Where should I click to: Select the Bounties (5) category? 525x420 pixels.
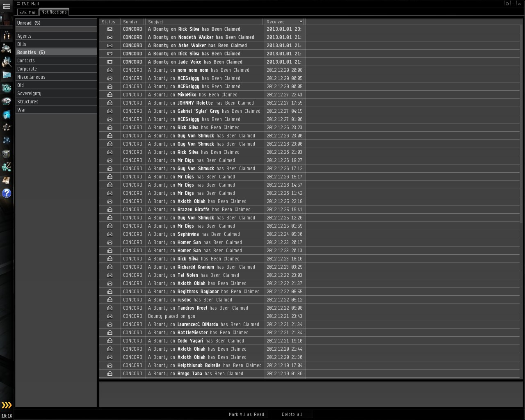click(56, 52)
